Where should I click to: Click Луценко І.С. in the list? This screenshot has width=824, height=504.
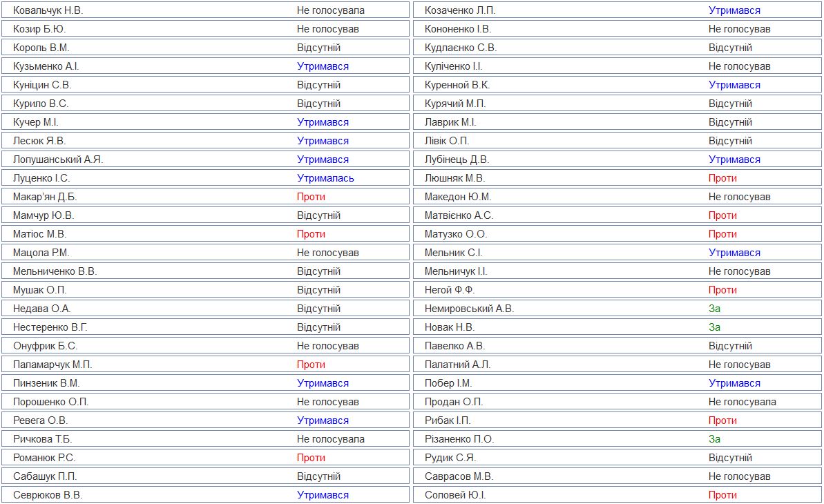coord(41,178)
